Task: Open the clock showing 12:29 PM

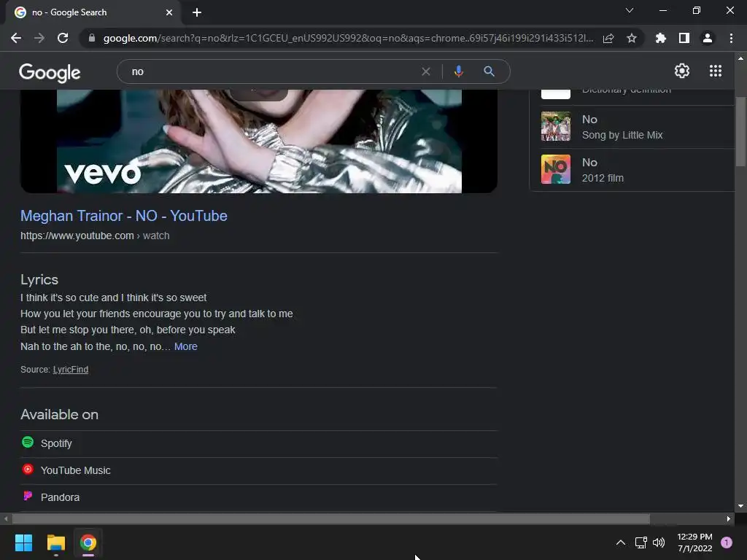Action: coord(694,542)
